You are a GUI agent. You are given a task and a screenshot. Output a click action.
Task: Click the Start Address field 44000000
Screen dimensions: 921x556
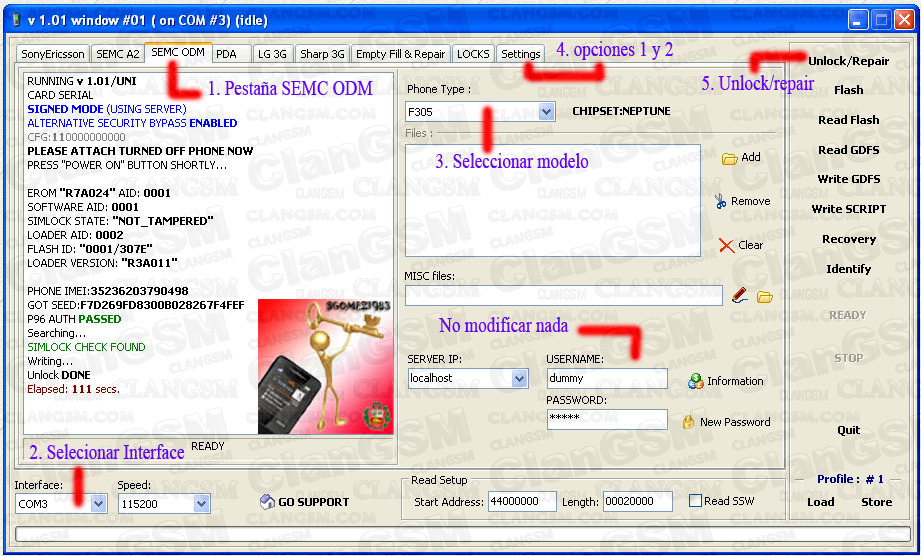(522, 502)
